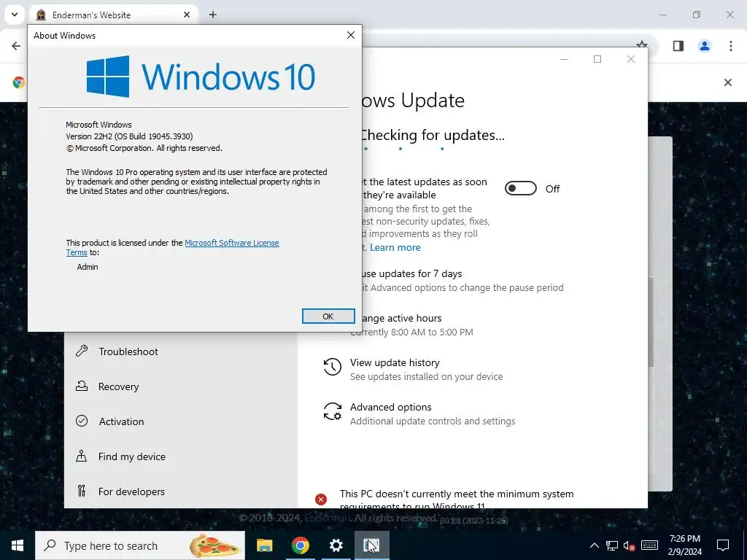
Task: Bookmark this page with star icon
Action: tap(642, 44)
